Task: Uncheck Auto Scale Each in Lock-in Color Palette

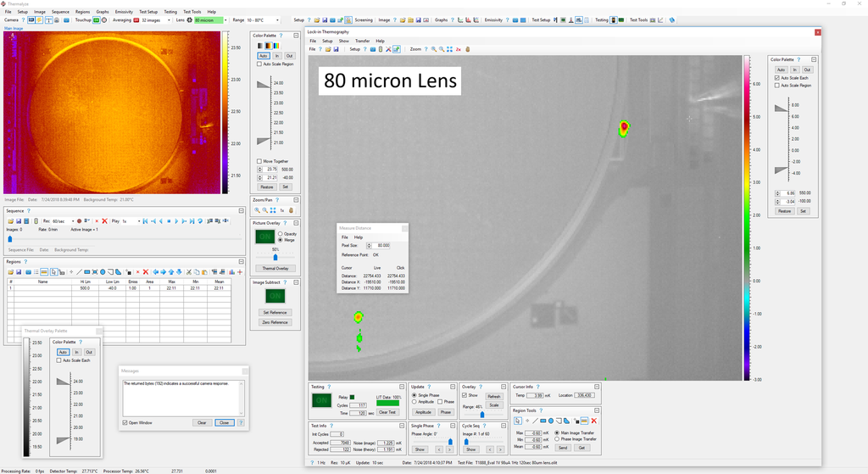Action: (x=777, y=78)
